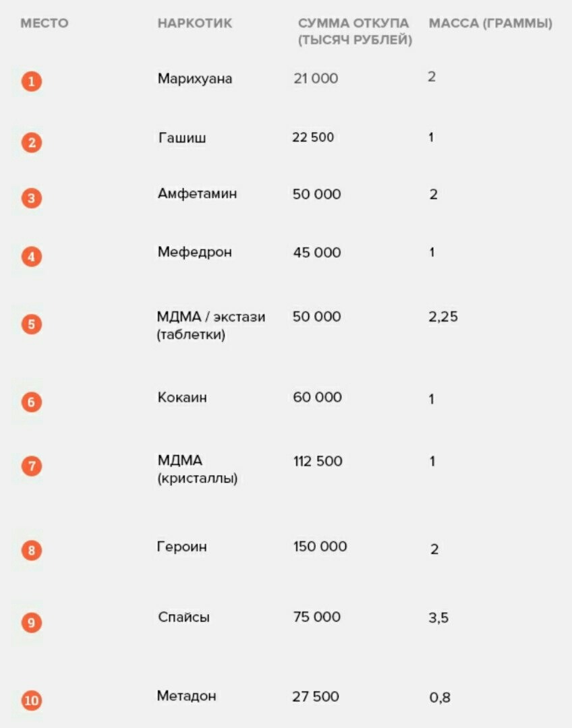Viewport: 572px width, 728px height.
Task: Click the 150 000 amount cell
Action: (320, 547)
